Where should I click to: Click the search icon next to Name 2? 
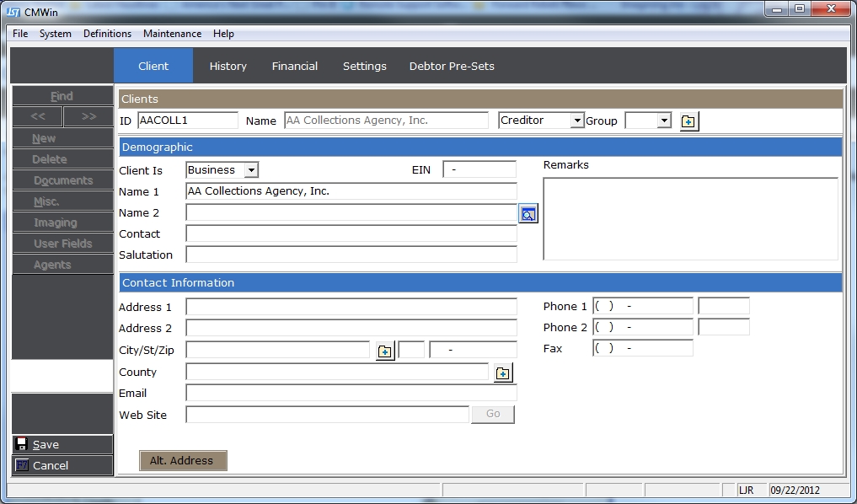(528, 214)
